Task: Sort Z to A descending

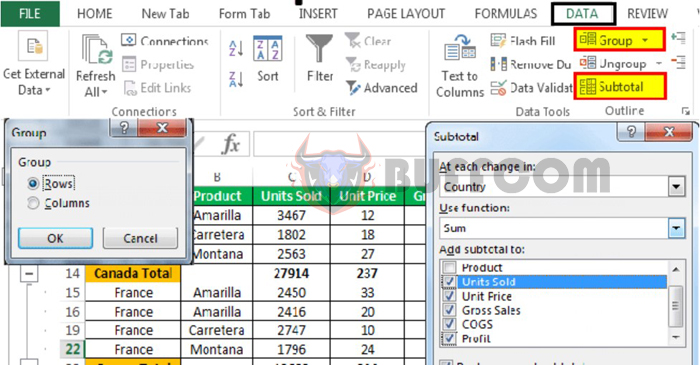Action: click(x=236, y=79)
